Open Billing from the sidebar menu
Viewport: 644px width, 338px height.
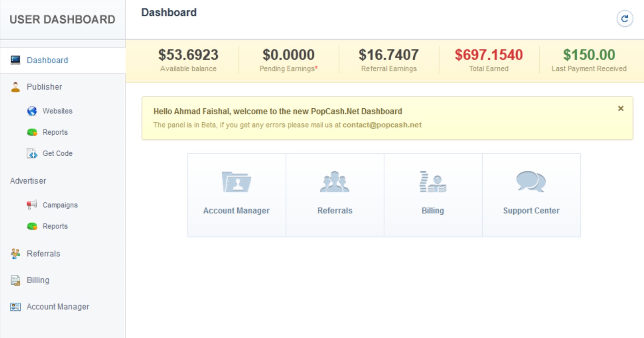38,280
